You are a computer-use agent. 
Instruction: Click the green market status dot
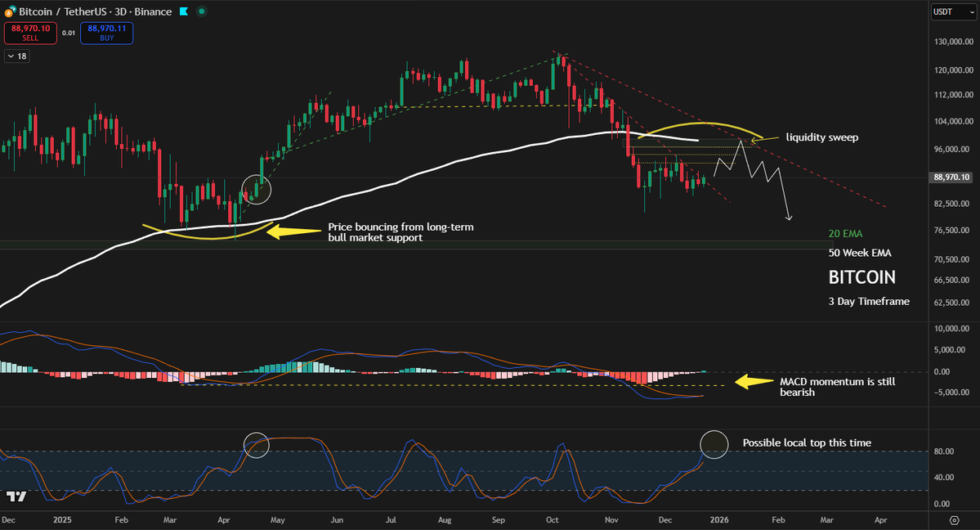pyautogui.click(x=201, y=11)
